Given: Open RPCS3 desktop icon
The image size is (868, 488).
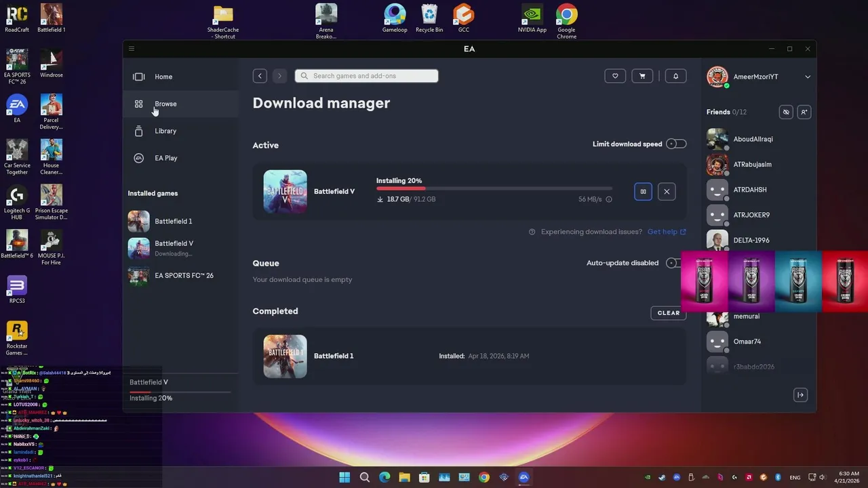Looking at the screenshot, I should click(x=17, y=289).
